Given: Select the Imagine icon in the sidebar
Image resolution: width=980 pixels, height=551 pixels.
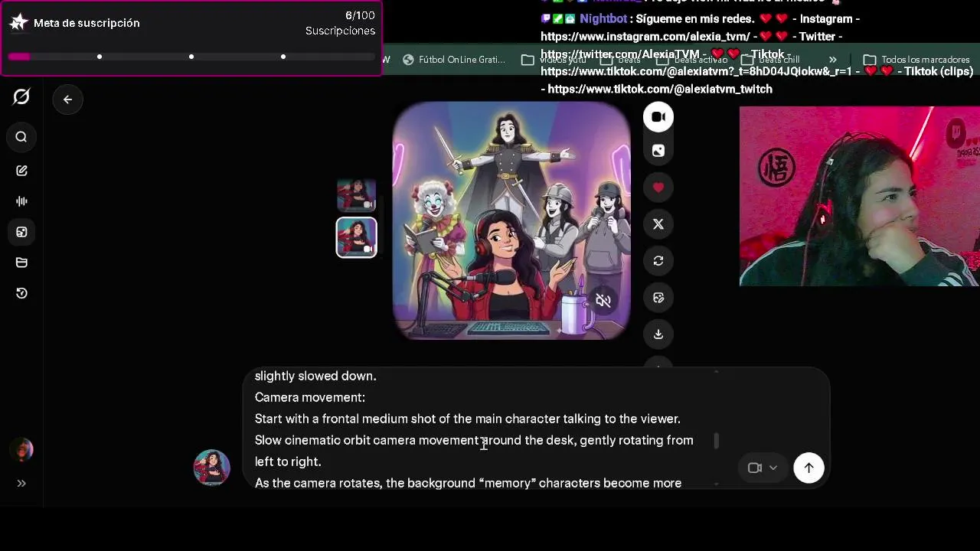Looking at the screenshot, I should click(x=21, y=232).
